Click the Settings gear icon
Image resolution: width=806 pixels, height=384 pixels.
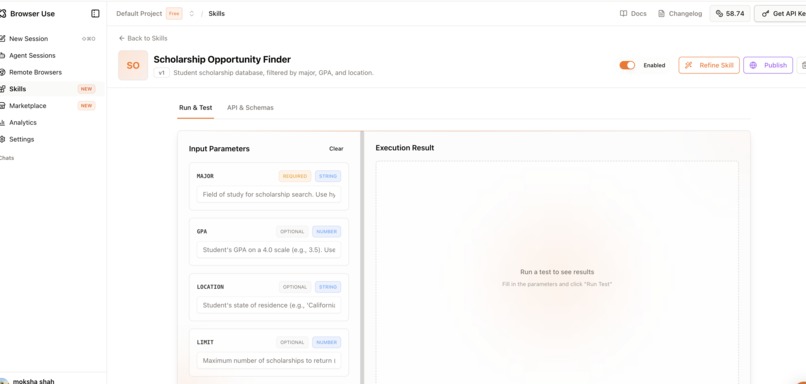[3, 139]
